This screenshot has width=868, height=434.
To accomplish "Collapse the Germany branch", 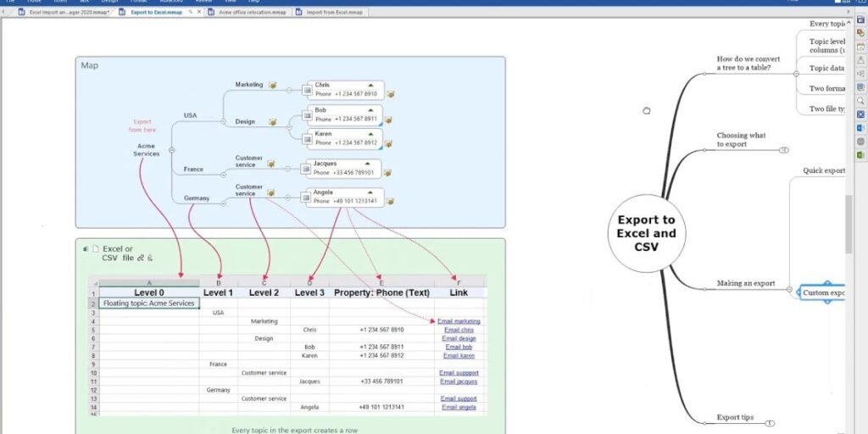I will pyautogui.click(x=223, y=203).
